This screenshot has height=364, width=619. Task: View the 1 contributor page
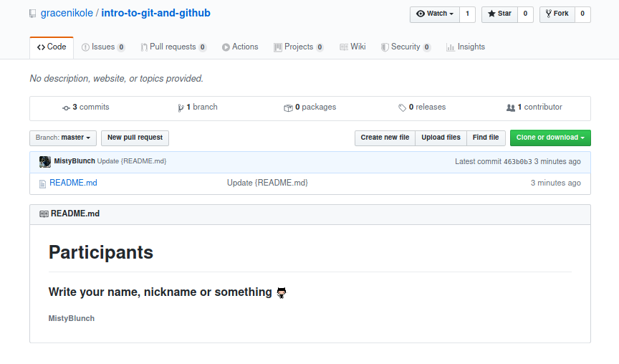tap(534, 107)
